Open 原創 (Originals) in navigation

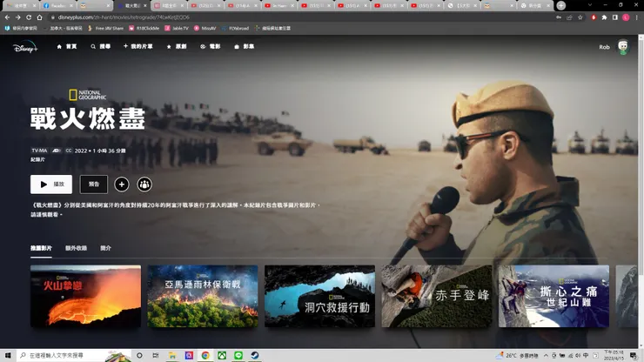(177, 46)
